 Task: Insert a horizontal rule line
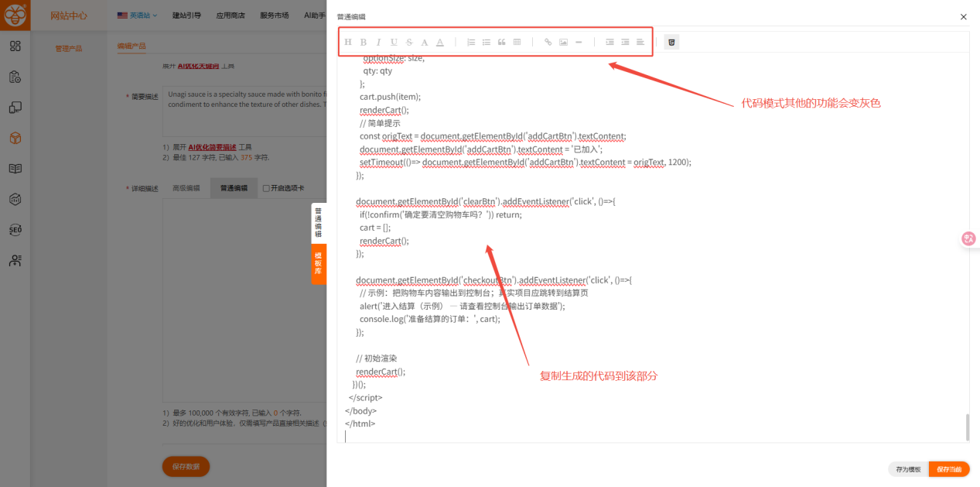(579, 42)
